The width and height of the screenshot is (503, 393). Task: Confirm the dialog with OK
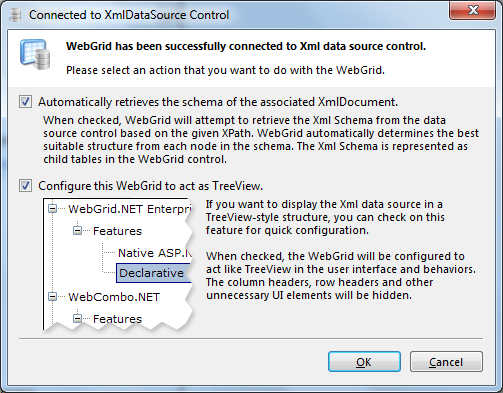(364, 362)
